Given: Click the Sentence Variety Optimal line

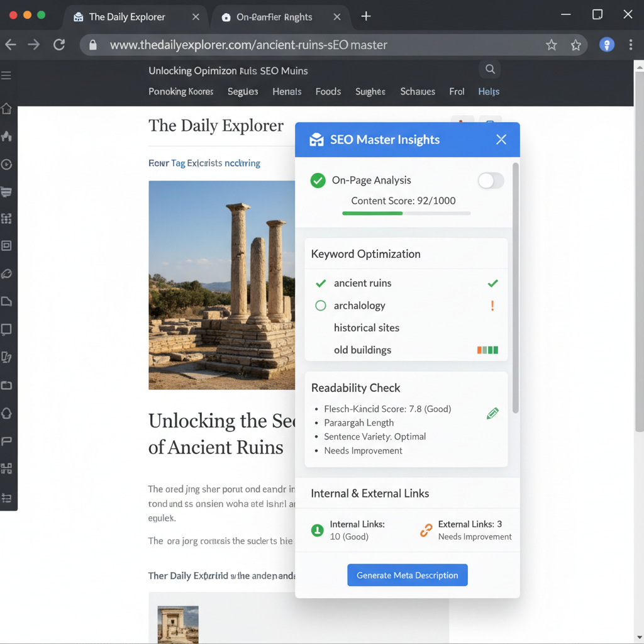Looking at the screenshot, I should point(375,436).
